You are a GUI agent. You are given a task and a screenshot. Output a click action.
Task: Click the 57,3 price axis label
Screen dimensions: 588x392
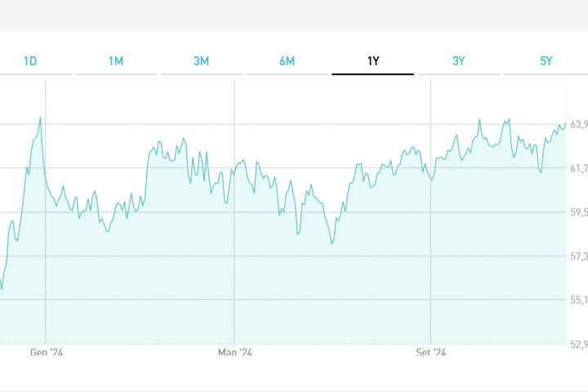(x=579, y=256)
